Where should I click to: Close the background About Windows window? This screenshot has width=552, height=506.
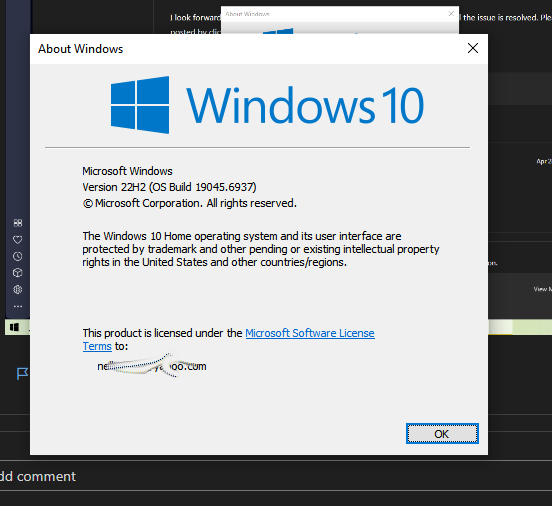tap(451, 14)
